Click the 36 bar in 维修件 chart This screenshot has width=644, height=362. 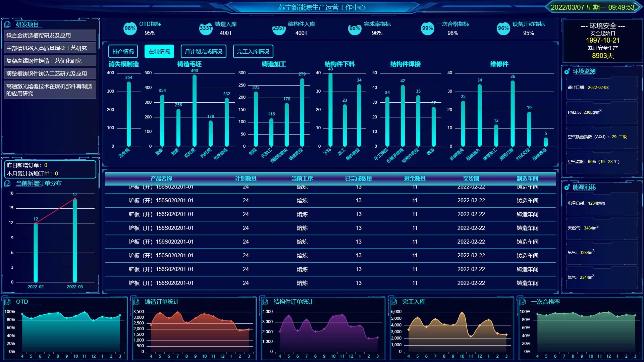[x=513, y=113]
